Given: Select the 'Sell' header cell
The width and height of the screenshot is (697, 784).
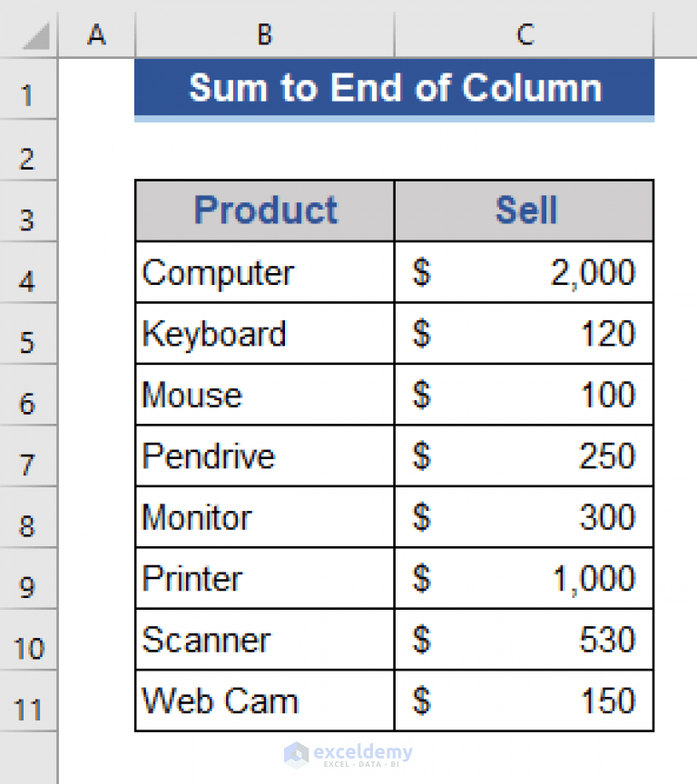Looking at the screenshot, I should [x=525, y=211].
